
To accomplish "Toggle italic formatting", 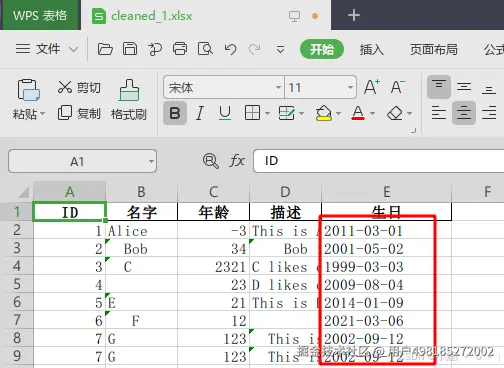I will (200, 113).
